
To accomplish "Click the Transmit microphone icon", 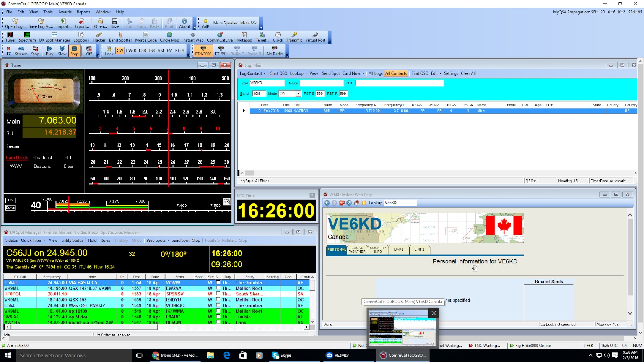I will 294,37.
